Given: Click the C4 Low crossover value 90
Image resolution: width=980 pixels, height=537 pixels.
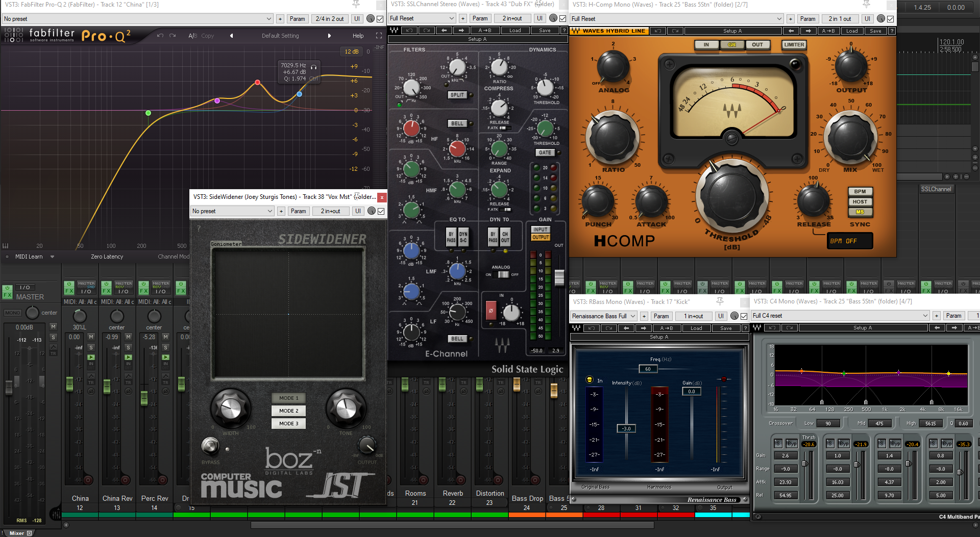Looking at the screenshot, I should (x=828, y=423).
